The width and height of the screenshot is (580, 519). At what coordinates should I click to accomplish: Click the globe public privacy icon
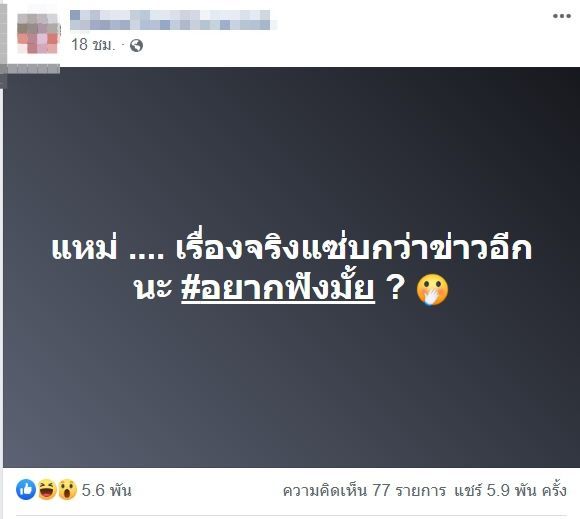136,46
